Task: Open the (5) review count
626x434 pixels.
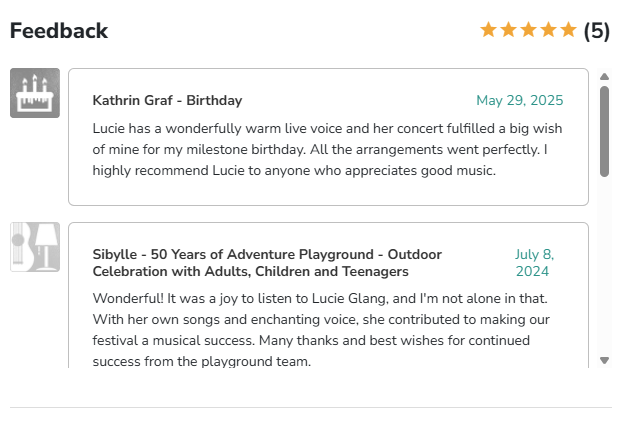Action: 597,31
